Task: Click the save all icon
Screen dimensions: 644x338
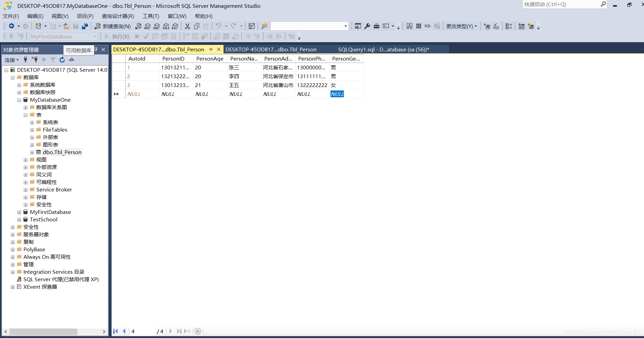Action: [x=85, y=26]
